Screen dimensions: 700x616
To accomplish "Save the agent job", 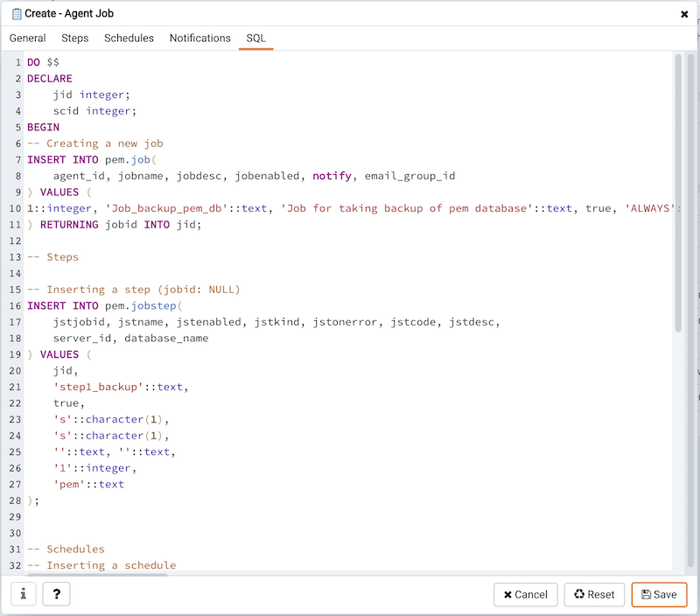I will [x=659, y=595].
